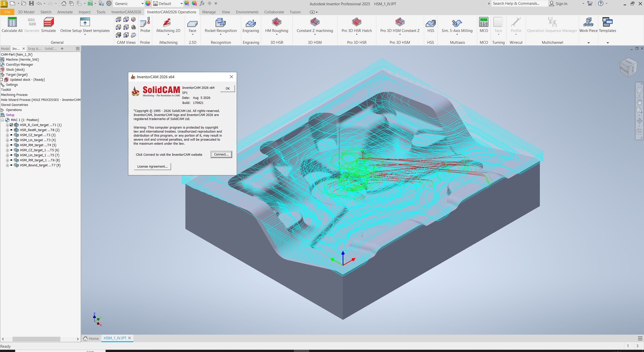This screenshot has height=352, width=644.
Task: Open the Help question mark icon
Action: point(600,3)
